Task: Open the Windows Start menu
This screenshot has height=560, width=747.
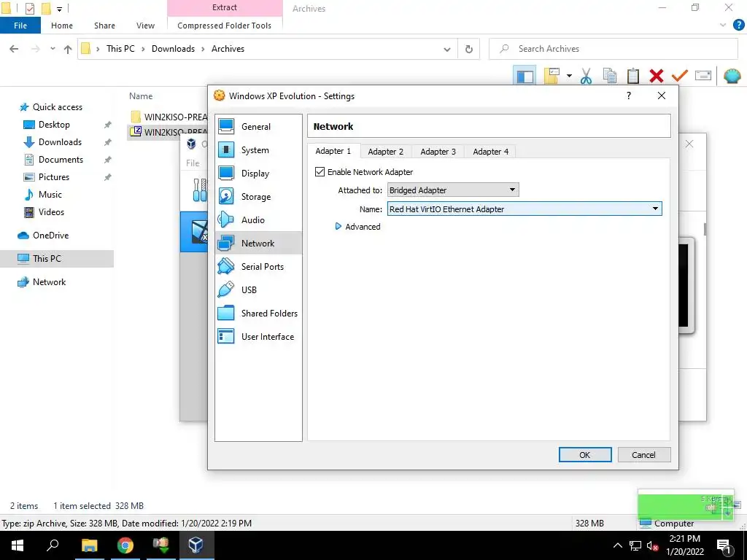Action: pos(18,545)
